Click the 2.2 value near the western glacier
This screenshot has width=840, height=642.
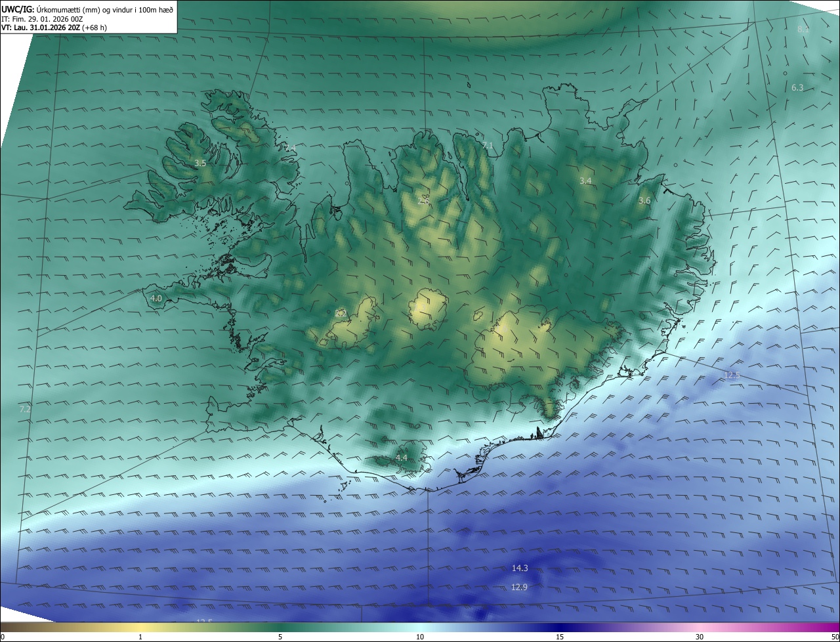point(341,314)
